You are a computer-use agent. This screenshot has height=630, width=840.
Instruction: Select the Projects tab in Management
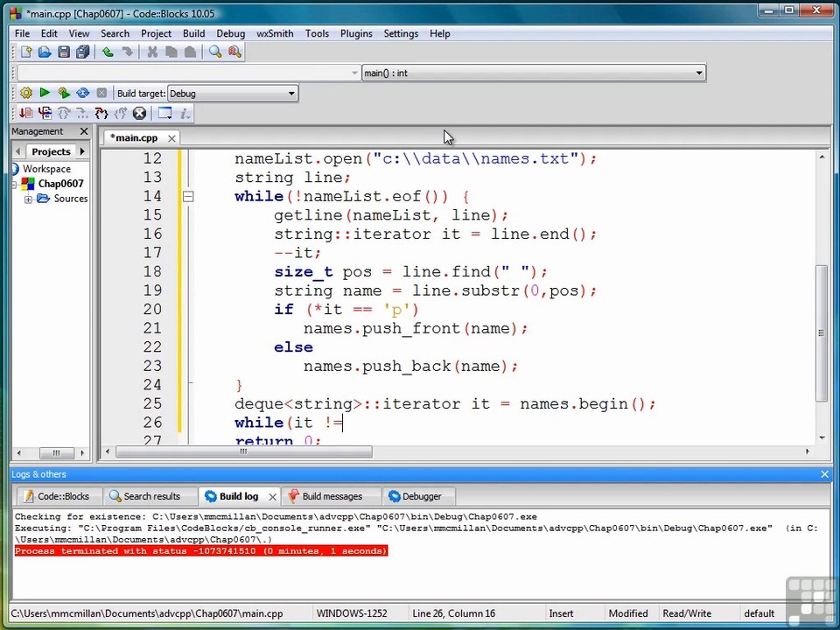coord(51,151)
